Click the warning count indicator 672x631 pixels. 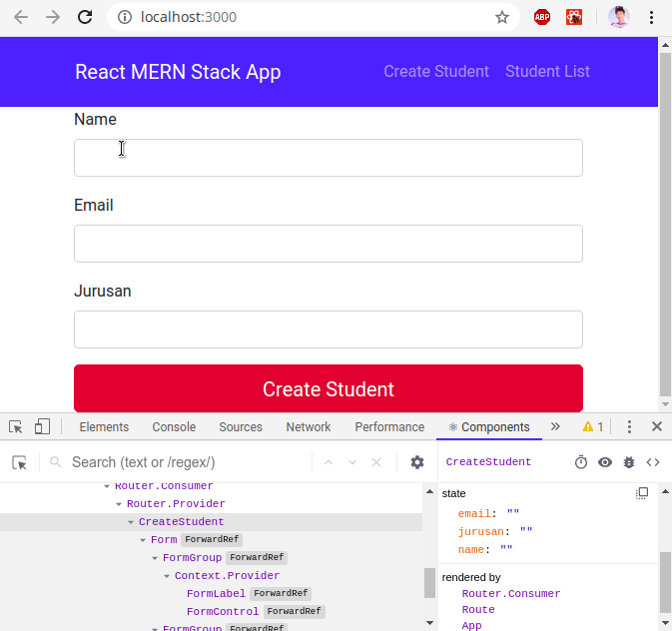coord(593,427)
